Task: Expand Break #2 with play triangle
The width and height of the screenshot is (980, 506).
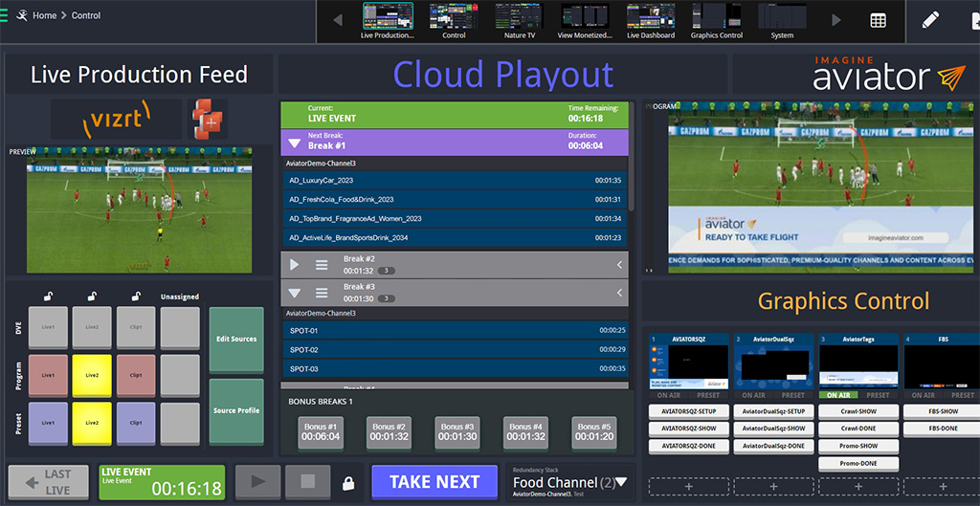Action: click(295, 265)
